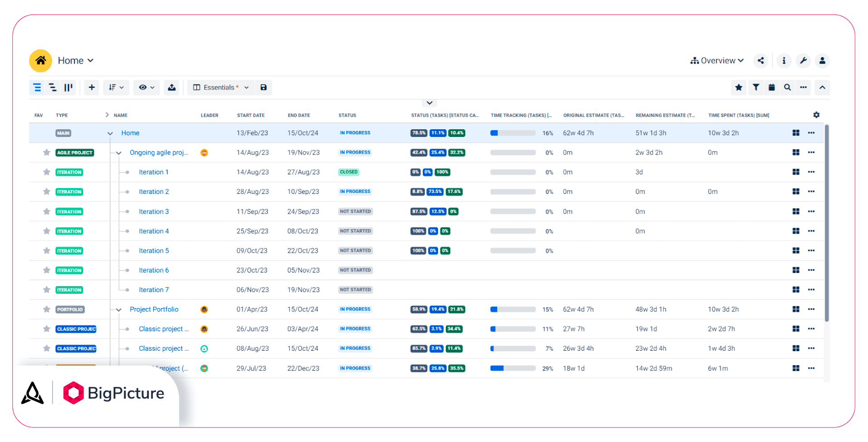Sort by END DATE column header
The image size is (868, 442).
[x=299, y=115]
